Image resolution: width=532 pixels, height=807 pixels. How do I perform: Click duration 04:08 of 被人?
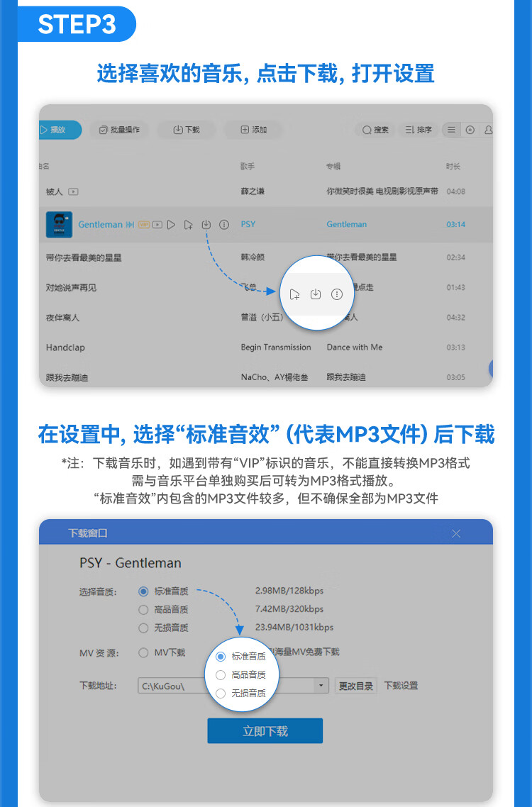[456, 191]
